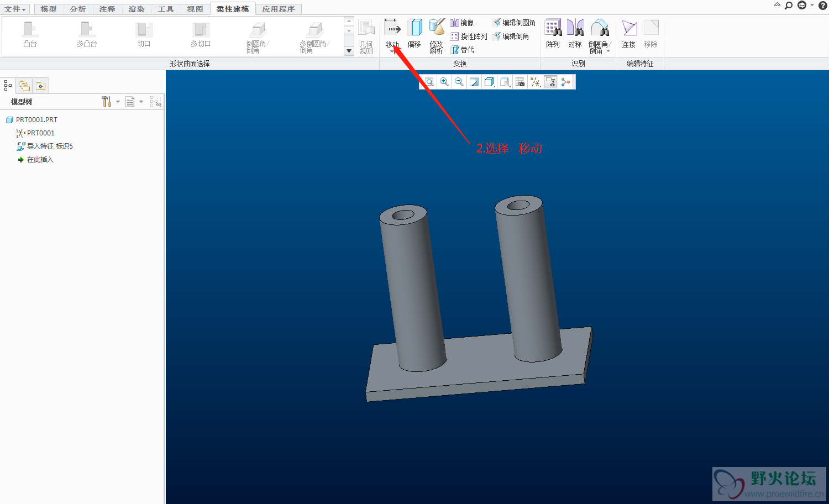Expand the tree list display dropdown arrow
The image size is (829, 504).
pyautogui.click(x=141, y=102)
